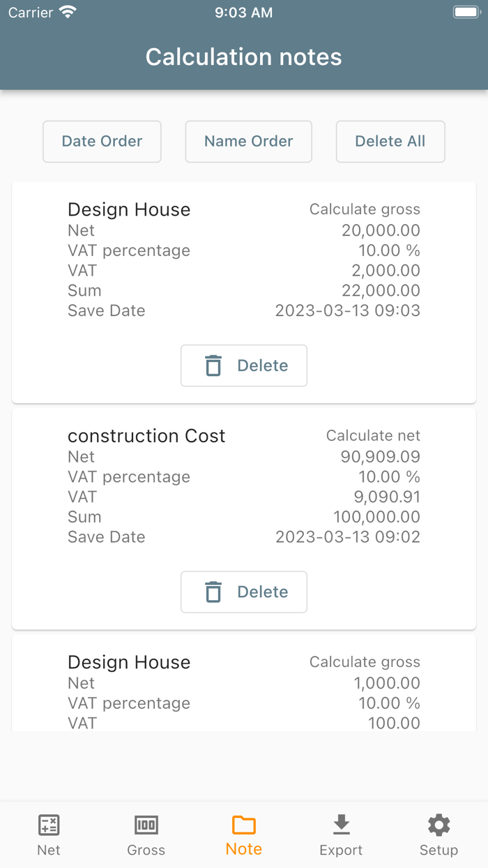The width and height of the screenshot is (488, 868).
Task: Sort notes with Name Order button
Action: tap(248, 142)
